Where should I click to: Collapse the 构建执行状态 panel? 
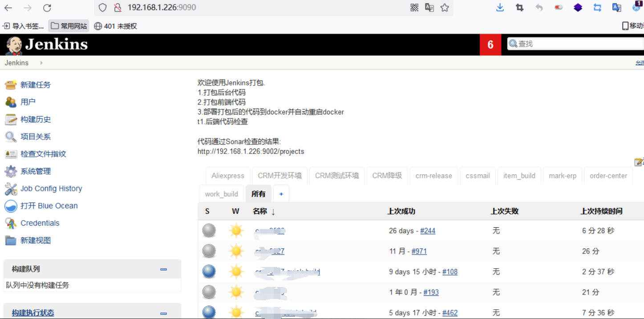(x=163, y=313)
